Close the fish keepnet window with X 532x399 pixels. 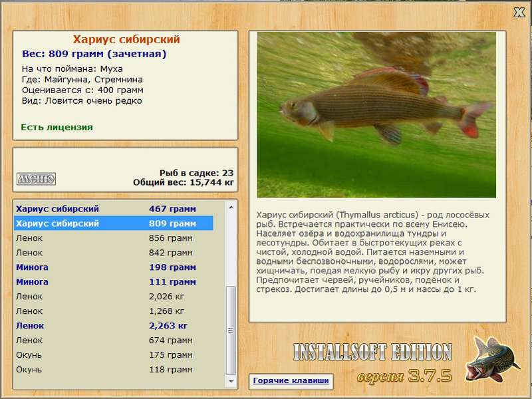coord(519,13)
